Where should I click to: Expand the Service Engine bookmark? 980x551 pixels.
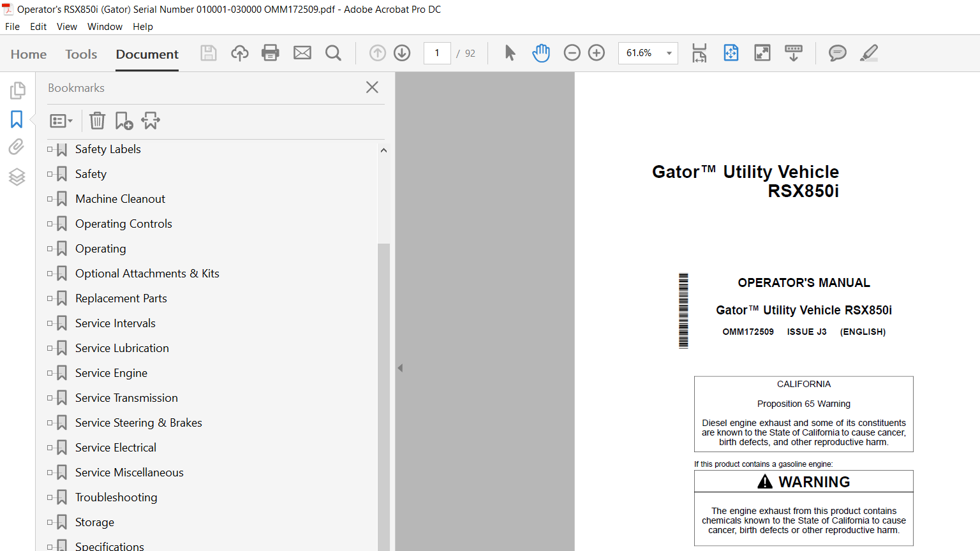(x=50, y=373)
